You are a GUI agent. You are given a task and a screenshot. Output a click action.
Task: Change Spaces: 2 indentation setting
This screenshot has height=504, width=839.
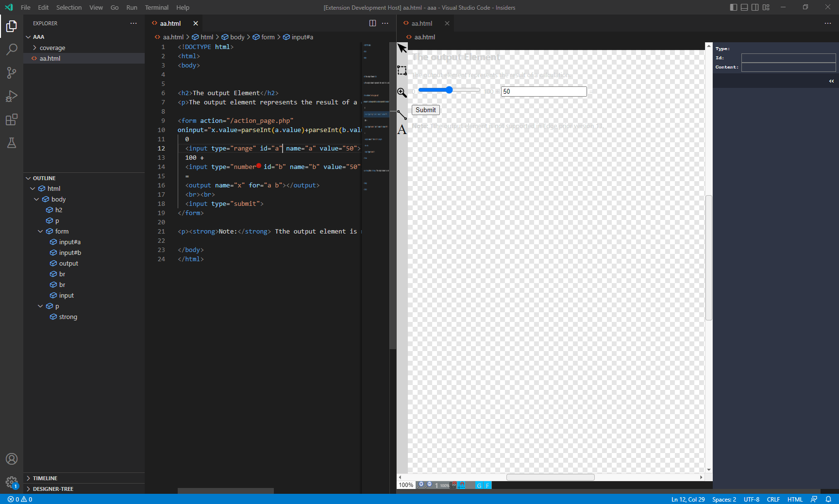(724, 499)
